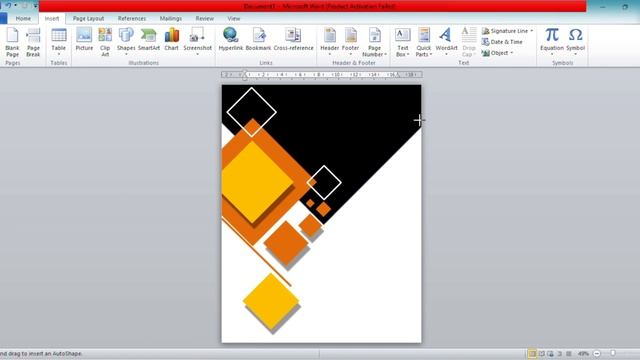Switch to the View tab
The width and height of the screenshot is (640, 360).
pyautogui.click(x=234, y=18)
